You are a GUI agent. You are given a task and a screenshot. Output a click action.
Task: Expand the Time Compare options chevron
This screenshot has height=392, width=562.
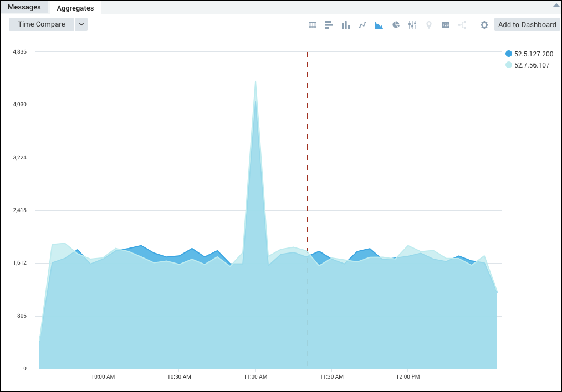click(x=81, y=24)
